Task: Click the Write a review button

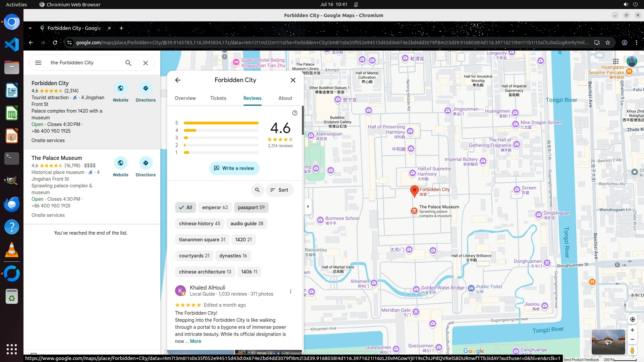Action: pyautogui.click(x=234, y=168)
